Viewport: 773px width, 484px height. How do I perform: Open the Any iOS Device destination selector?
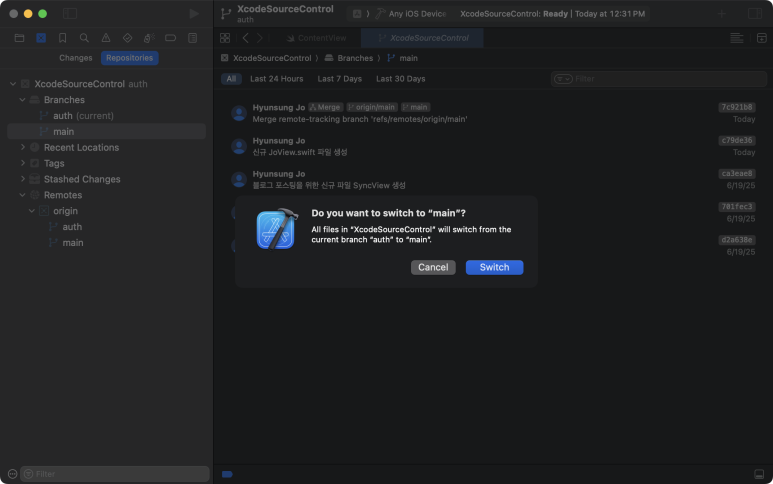(417, 14)
